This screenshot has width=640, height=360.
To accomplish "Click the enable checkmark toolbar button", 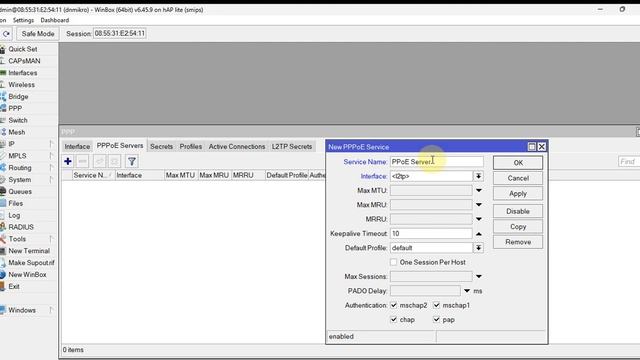I will 100,161.
